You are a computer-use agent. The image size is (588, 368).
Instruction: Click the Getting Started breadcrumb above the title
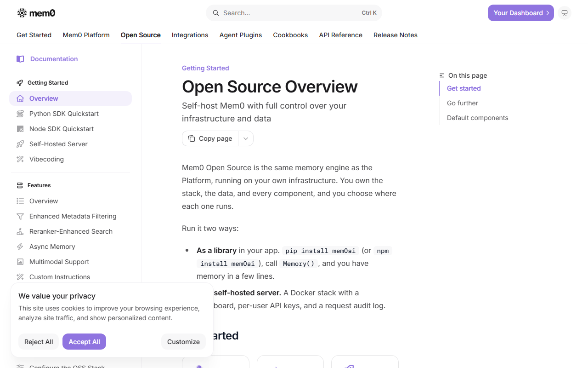point(205,68)
